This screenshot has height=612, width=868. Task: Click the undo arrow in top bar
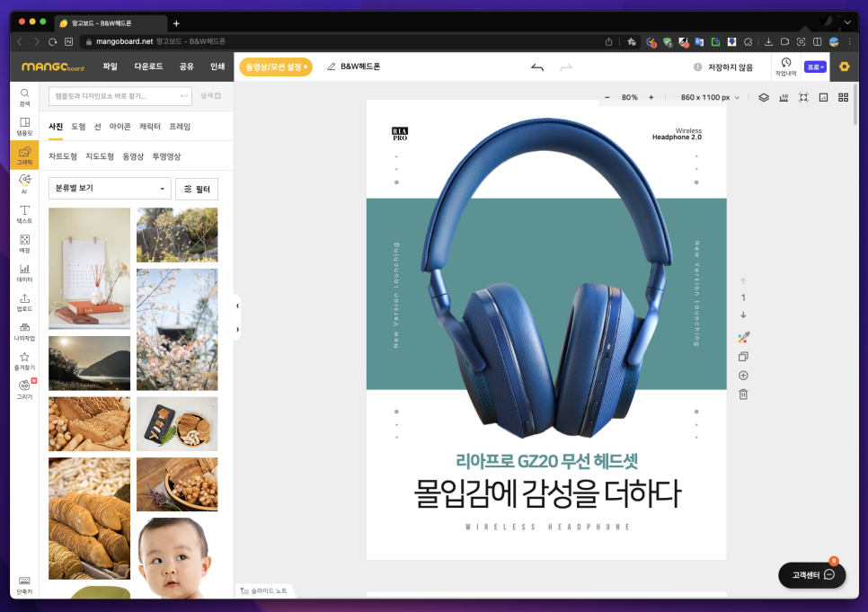[x=537, y=67]
